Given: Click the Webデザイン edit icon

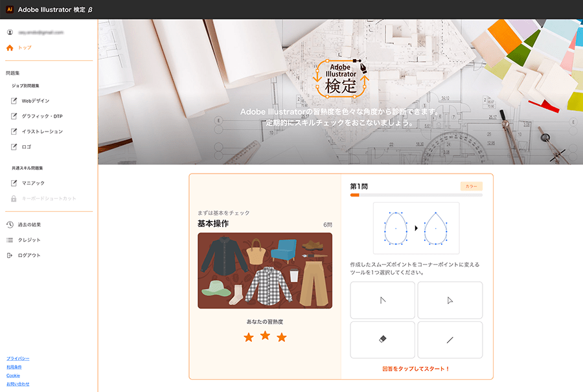Looking at the screenshot, I should [14, 101].
